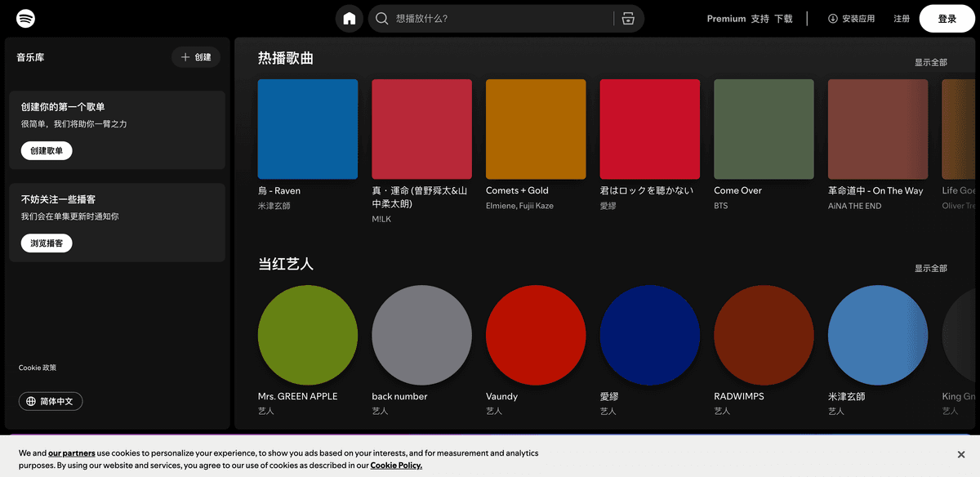980x477 pixels.
Task: Open the Come Over green cover
Action: 764,129
